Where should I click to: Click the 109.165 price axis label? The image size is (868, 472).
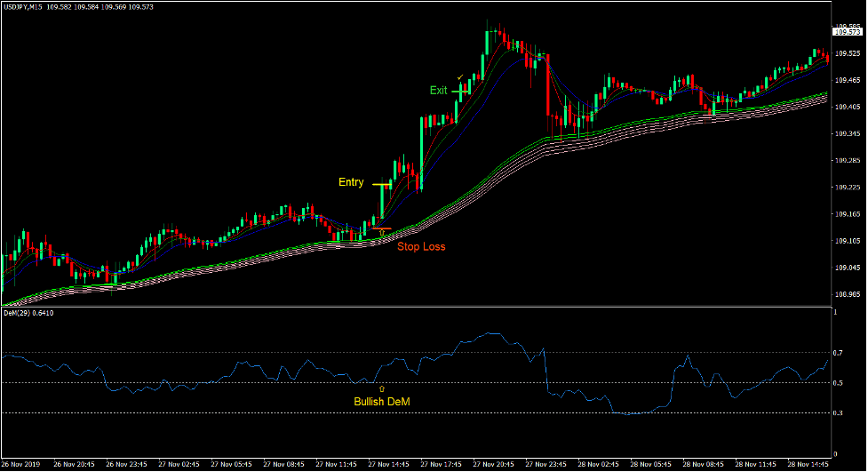tap(848, 214)
